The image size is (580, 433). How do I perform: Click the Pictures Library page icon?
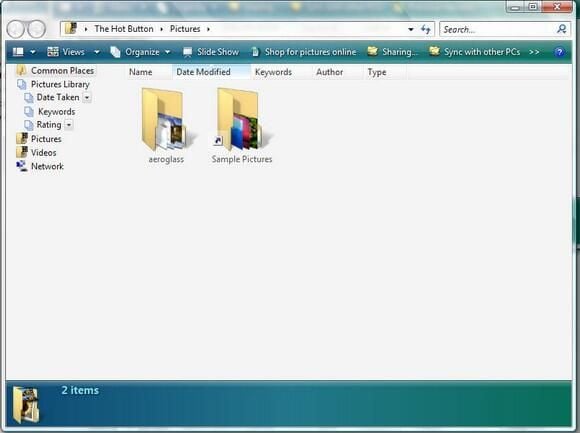point(22,84)
